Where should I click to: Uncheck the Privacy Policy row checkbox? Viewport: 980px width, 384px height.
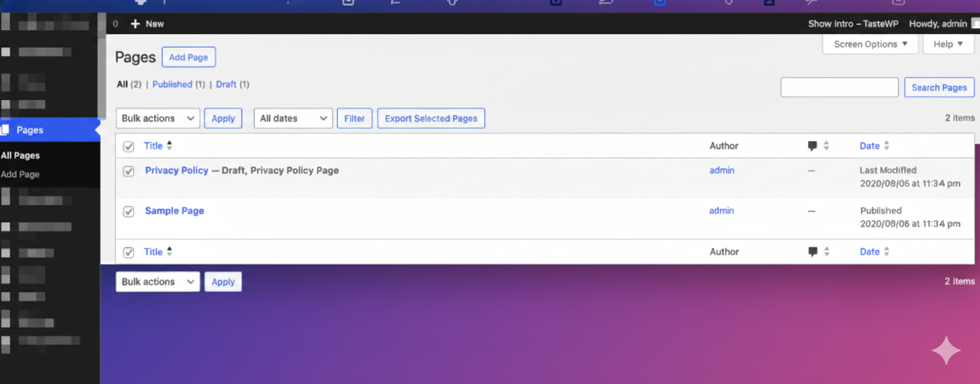pos(129,172)
